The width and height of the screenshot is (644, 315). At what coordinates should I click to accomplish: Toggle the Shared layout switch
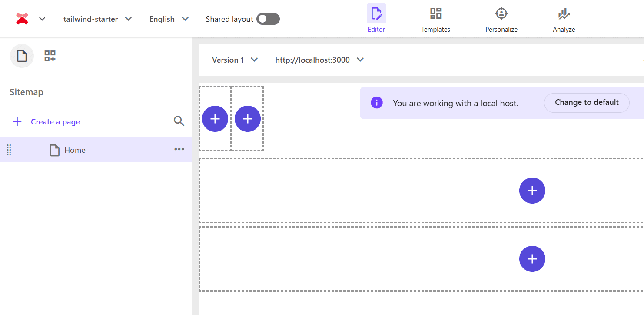click(268, 19)
